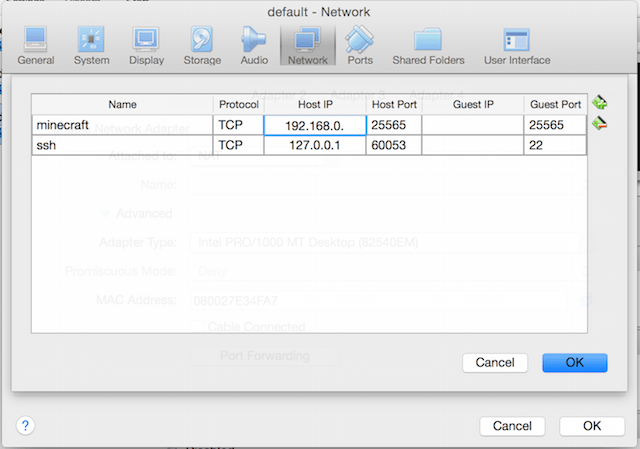Screen dimensions: 640x449
Task: Remove the selected port forwarding rule
Action: (599, 123)
